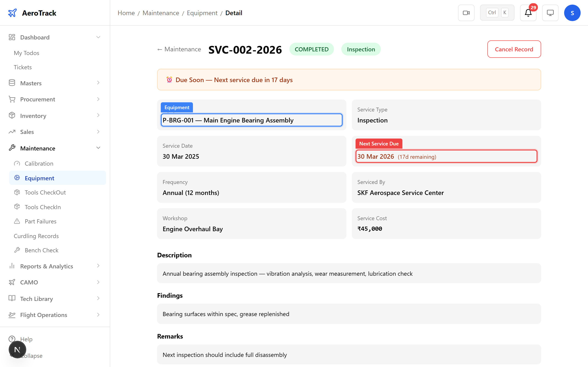Click the Next.js N badge icon
Screen dimensions: 588x367
click(17, 350)
